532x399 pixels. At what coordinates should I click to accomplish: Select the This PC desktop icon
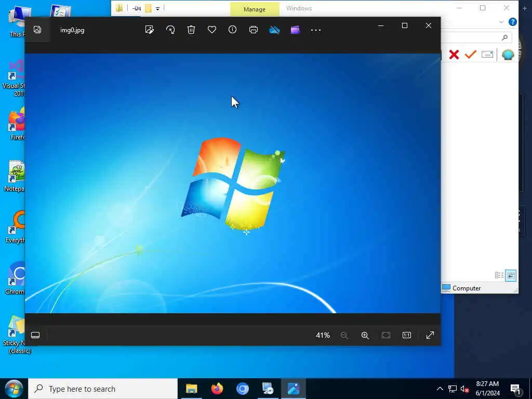(17, 21)
